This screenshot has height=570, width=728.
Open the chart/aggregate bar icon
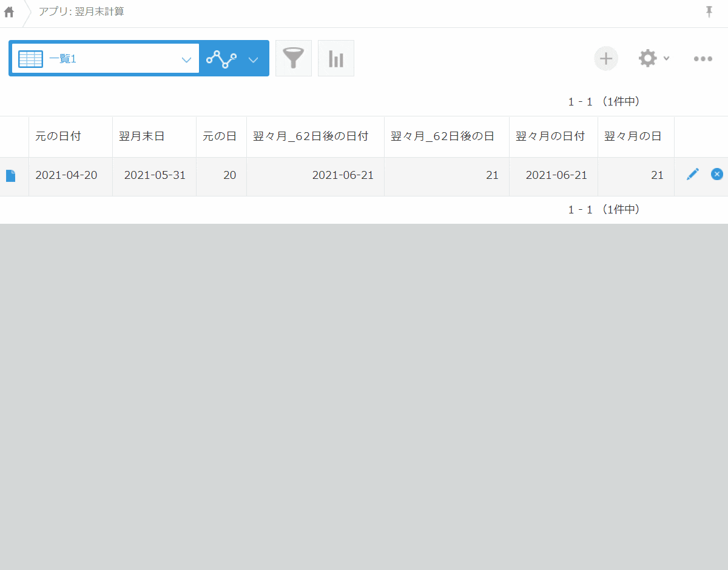pyautogui.click(x=335, y=58)
